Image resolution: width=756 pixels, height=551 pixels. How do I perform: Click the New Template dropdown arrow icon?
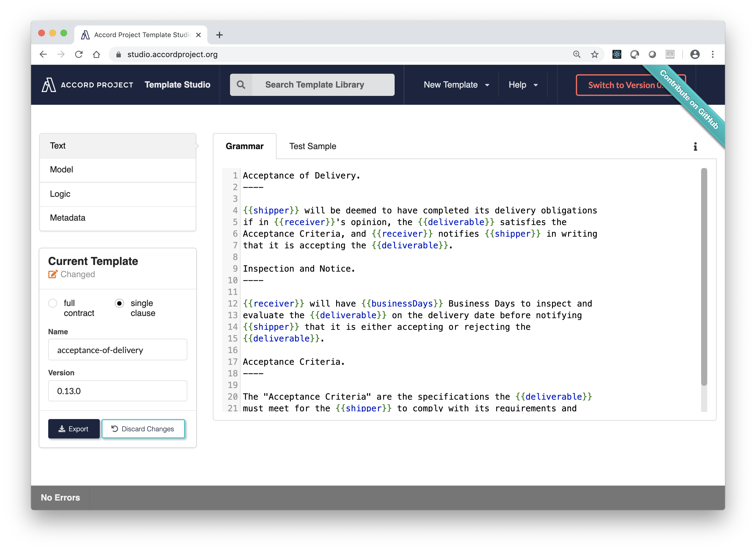[x=488, y=85]
